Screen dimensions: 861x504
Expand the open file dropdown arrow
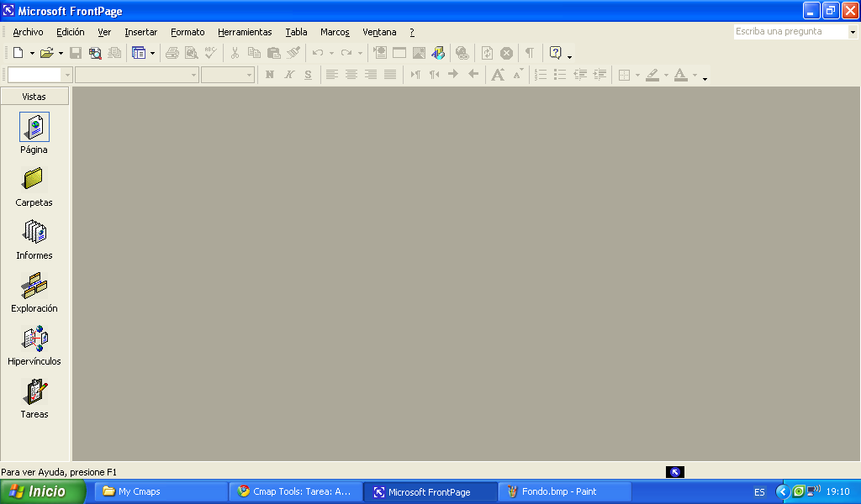[61, 53]
